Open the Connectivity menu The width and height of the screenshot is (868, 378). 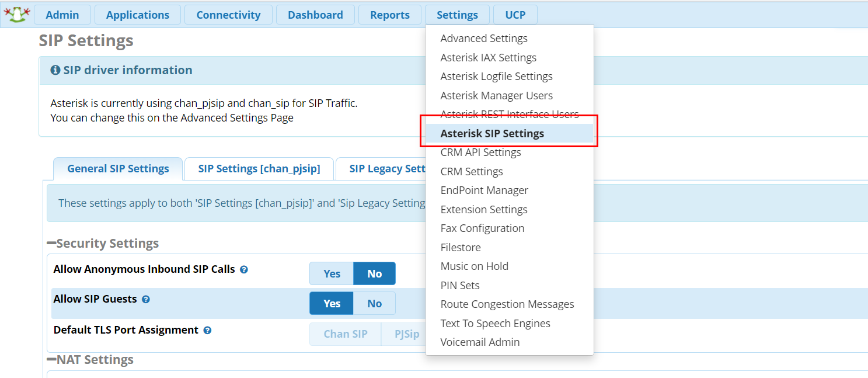pos(228,15)
